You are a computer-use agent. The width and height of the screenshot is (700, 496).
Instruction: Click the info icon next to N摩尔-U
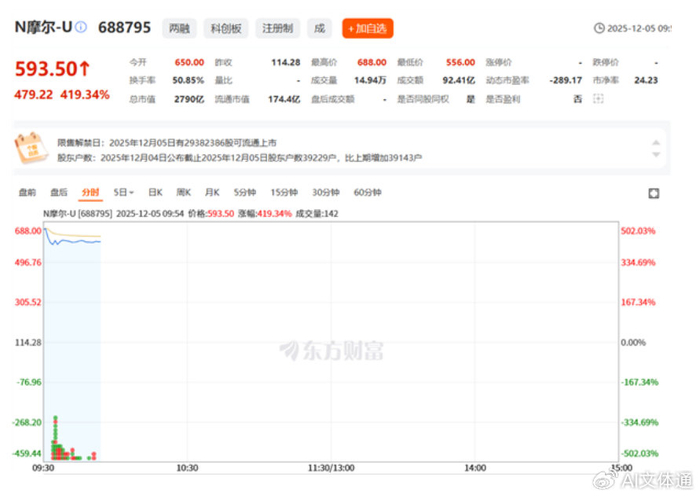81,27
